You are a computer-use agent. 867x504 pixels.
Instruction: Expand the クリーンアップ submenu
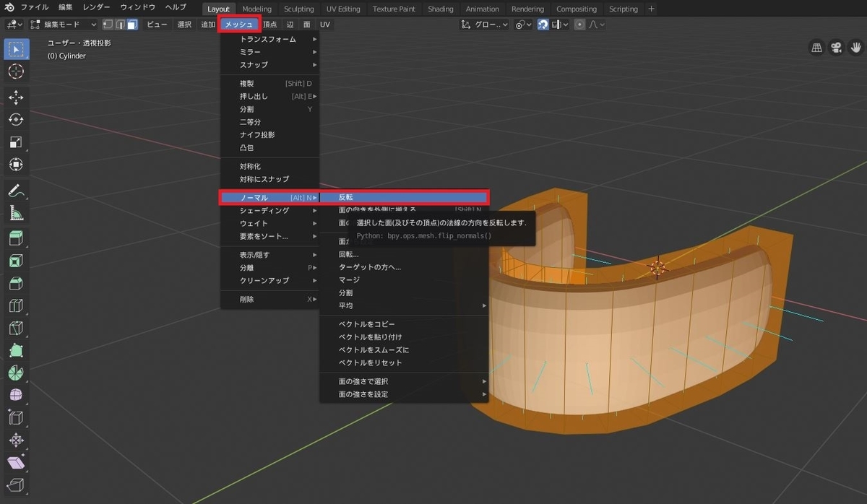[270, 280]
